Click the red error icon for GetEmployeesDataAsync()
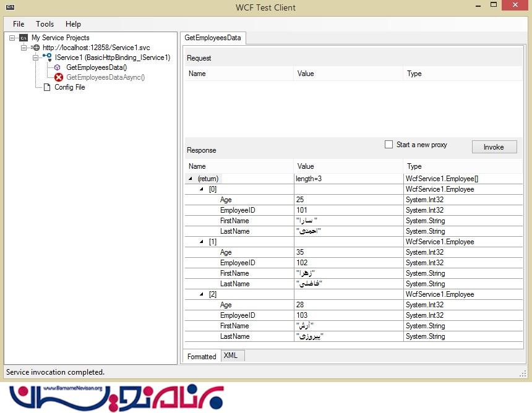 (x=59, y=77)
